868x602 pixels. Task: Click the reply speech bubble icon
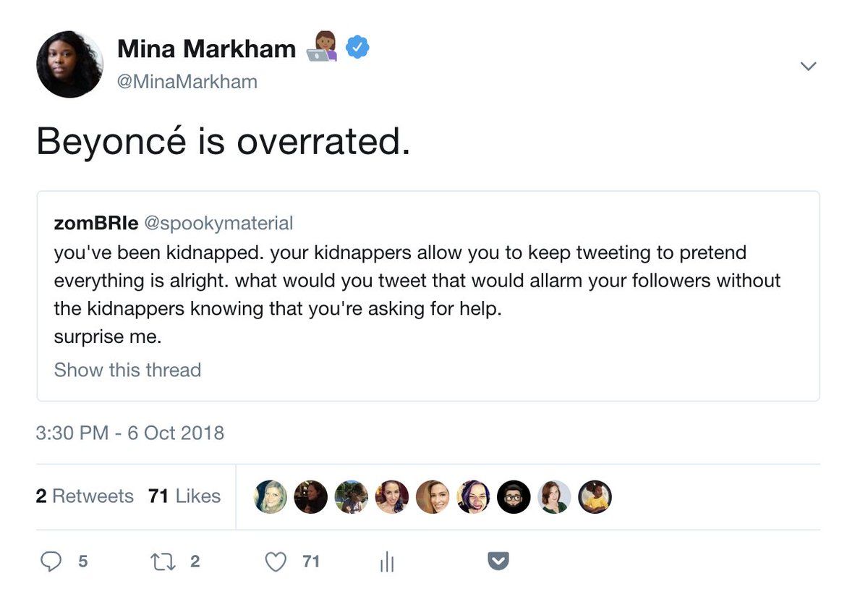[x=51, y=561]
